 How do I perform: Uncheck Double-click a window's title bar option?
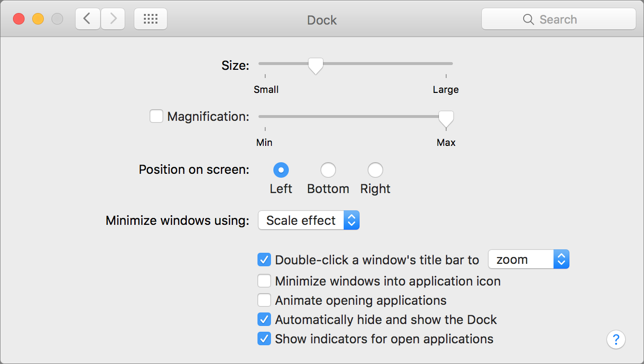coord(264,260)
